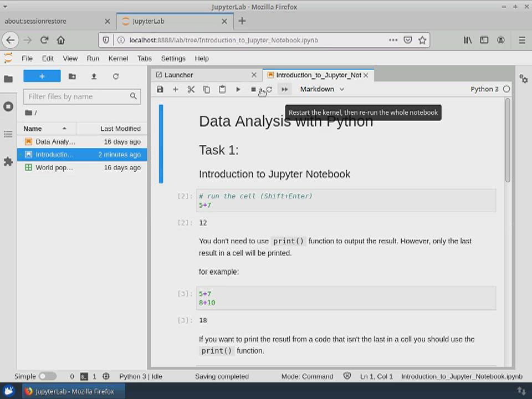Toggle the Simple interface mode switch
Image resolution: width=532 pixels, height=399 pixels.
[x=48, y=376]
